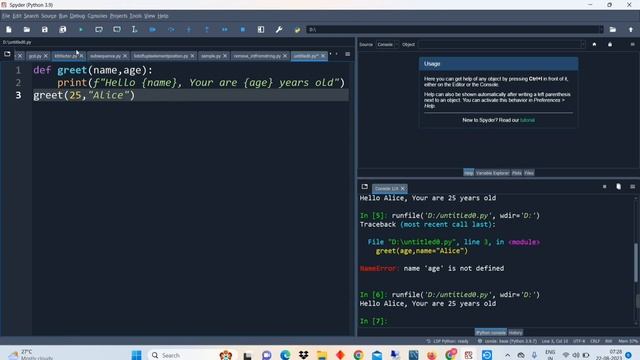Open the Spyder tutorial link

click(x=527, y=120)
